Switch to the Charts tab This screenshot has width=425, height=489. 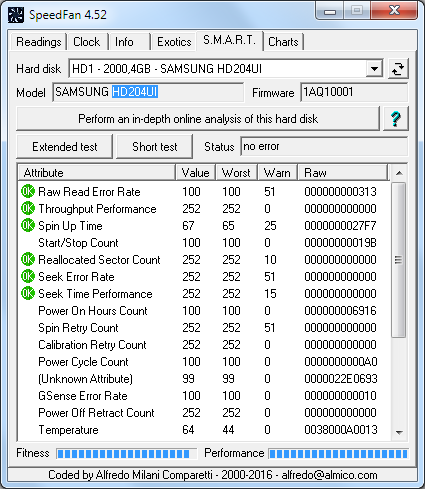(x=283, y=42)
